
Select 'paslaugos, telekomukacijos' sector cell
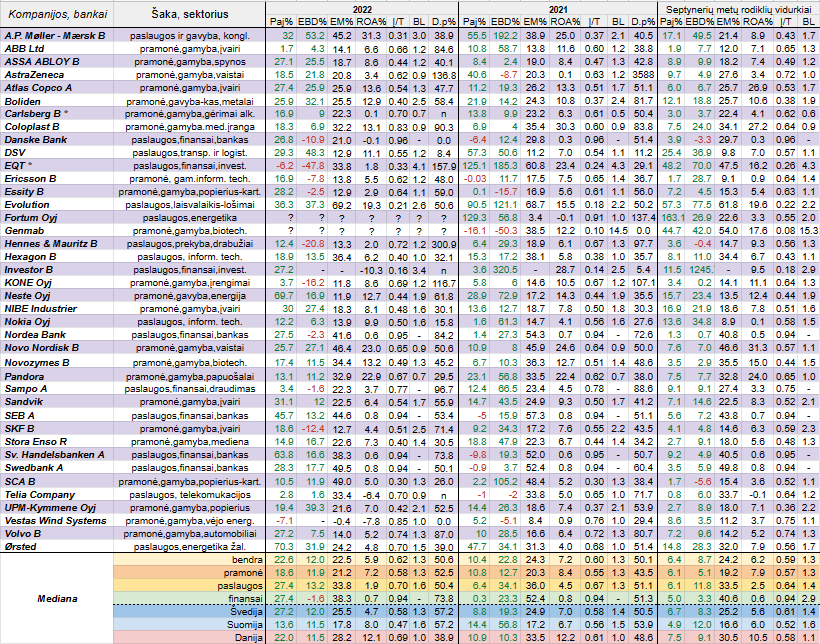(190, 494)
